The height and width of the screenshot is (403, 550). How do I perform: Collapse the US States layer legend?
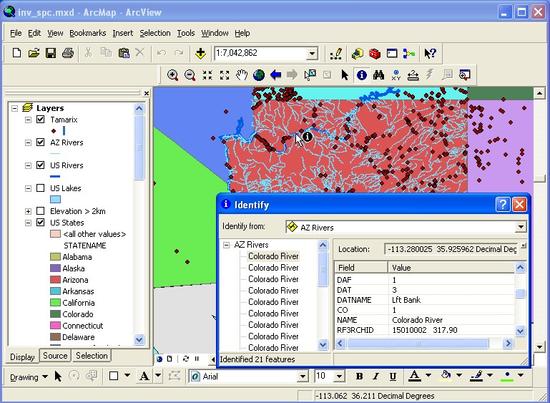(x=28, y=223)
